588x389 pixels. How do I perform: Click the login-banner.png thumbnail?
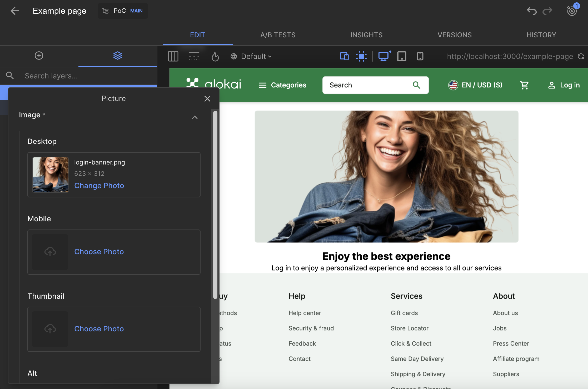point(51,175)
